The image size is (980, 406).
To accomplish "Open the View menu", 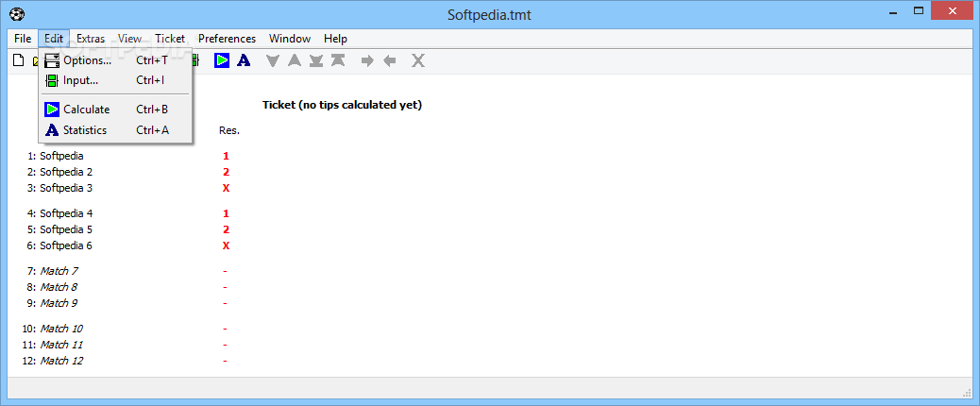I will pyautogui.click(x=130, y=39).
